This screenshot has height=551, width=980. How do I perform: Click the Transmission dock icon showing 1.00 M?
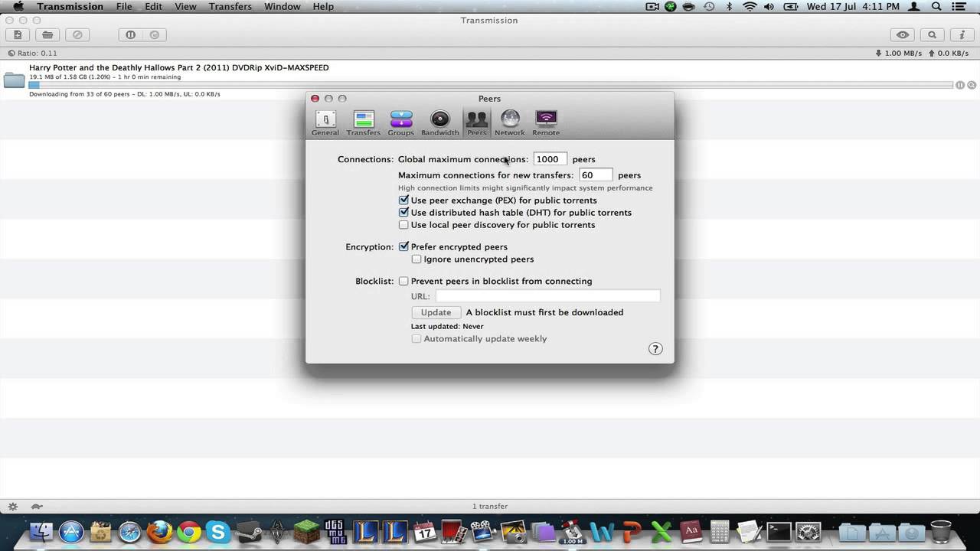[x=573, y=531]
